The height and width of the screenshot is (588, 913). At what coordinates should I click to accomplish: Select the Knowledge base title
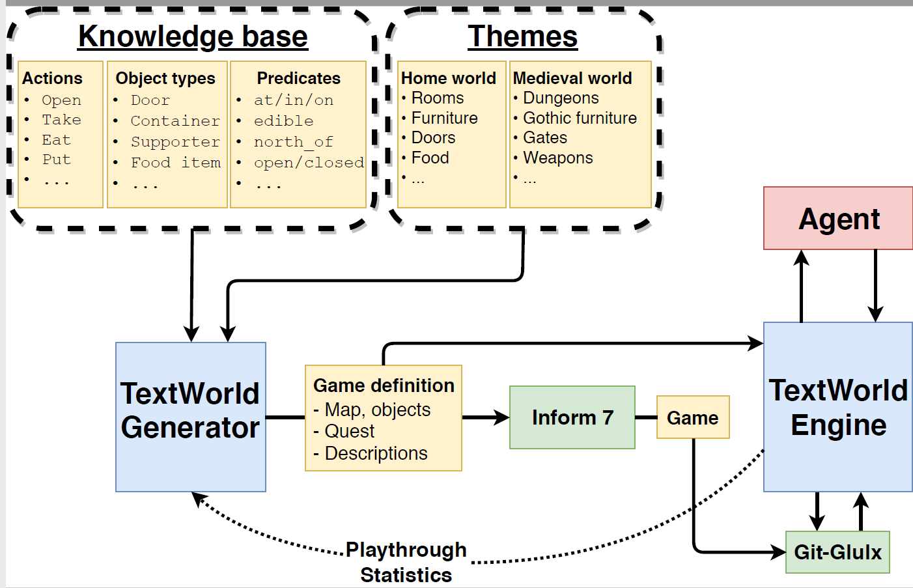point(193,36)
